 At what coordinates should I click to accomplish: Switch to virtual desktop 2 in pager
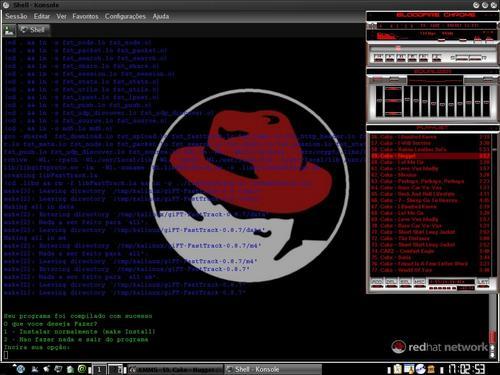115,369
